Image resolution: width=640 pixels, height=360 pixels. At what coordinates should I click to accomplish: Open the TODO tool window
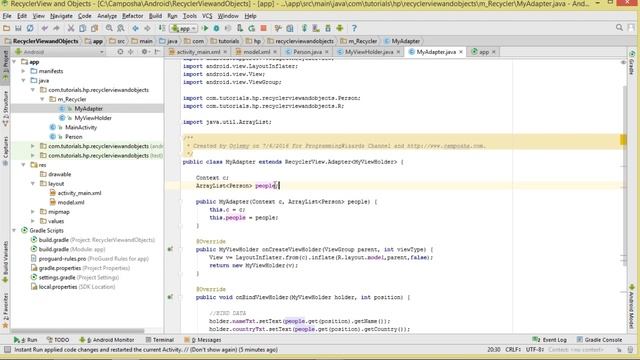(x=58, y=340)
